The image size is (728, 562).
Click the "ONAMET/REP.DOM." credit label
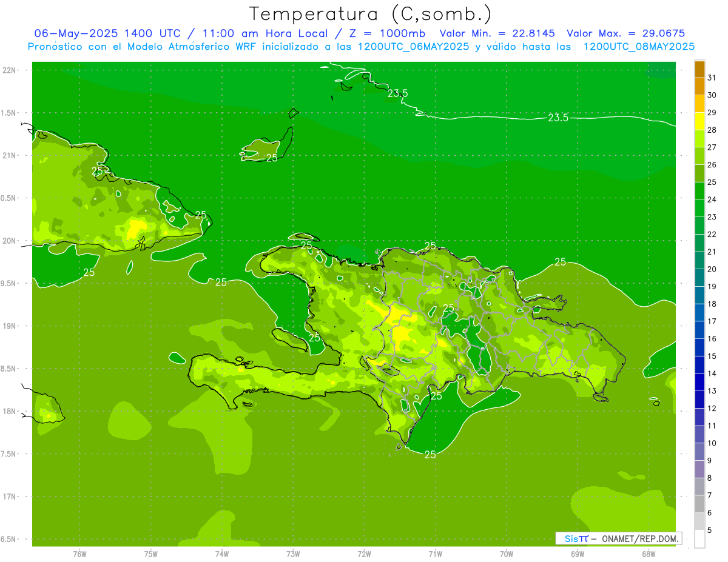pyautogui.click(x=640, y=538)
